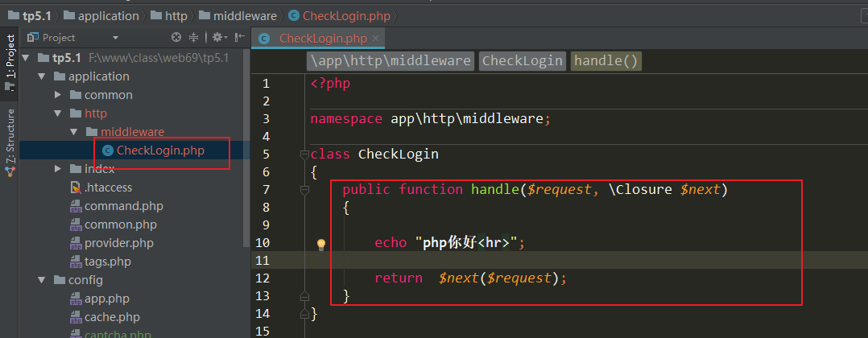Screen dimensions: 868x338
Task: Collapse the http folder
Action: pos(58,113)
